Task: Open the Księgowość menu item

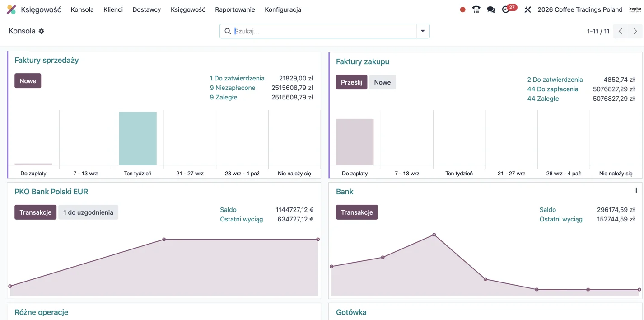Action: [x=188, y=9]
